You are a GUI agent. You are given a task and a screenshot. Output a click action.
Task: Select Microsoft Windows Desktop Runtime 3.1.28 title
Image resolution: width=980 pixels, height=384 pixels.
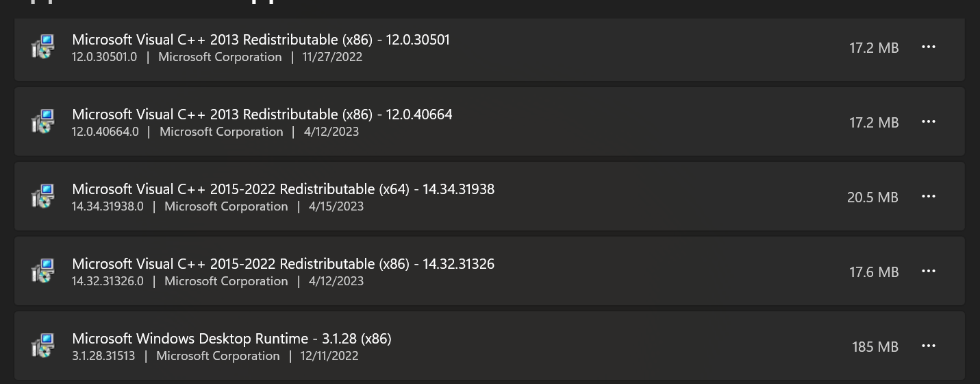point(231,339)
